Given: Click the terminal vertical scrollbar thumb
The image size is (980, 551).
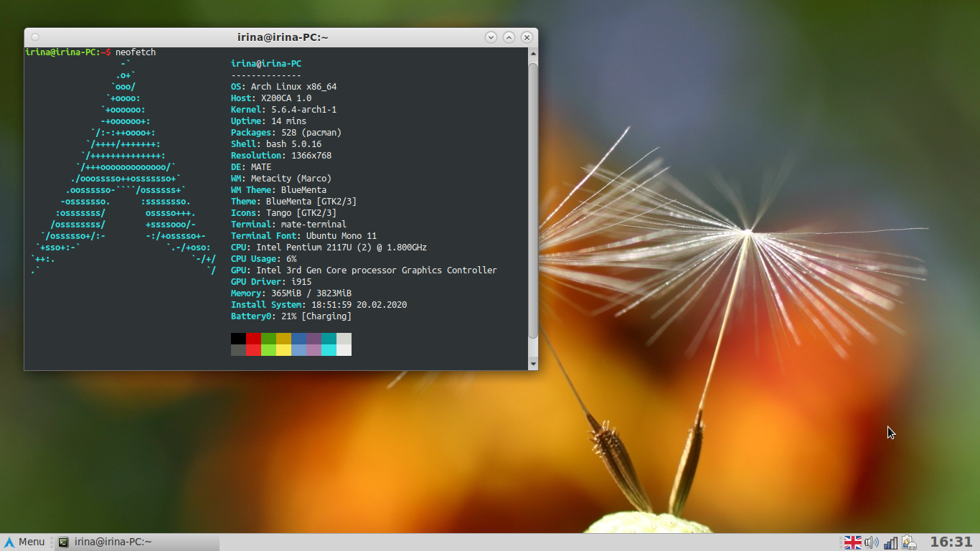Looking at the screenshot, I should pos(533,201).
